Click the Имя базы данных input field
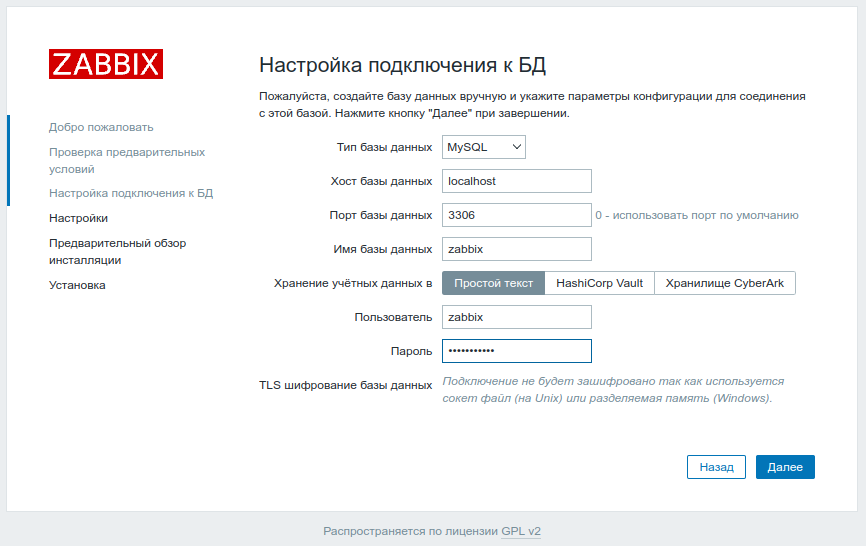 (517, 249)
